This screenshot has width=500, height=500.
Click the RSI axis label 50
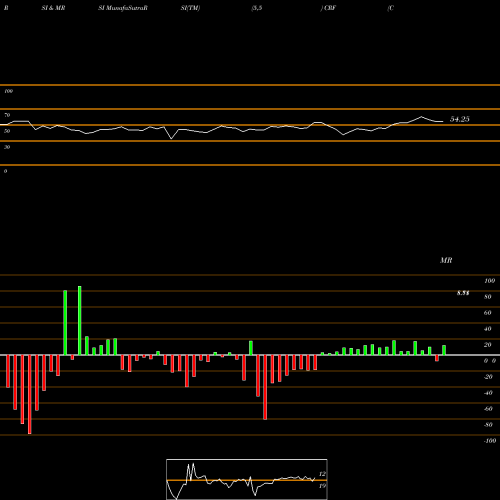7,131
